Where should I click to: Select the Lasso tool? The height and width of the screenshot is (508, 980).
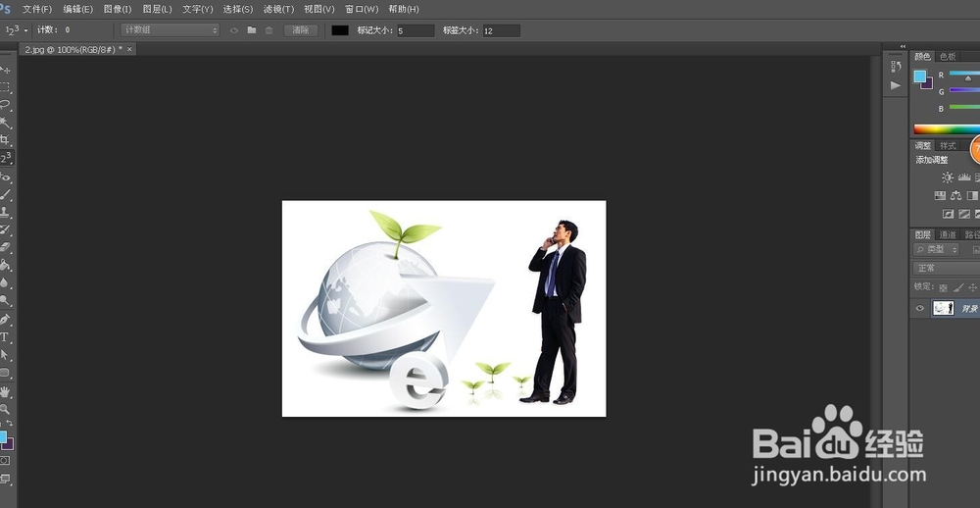click(x=5, y=105)
